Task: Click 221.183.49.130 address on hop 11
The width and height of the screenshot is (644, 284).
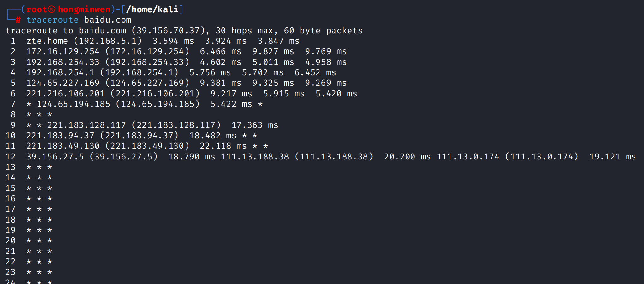Action: click(63, 146)
